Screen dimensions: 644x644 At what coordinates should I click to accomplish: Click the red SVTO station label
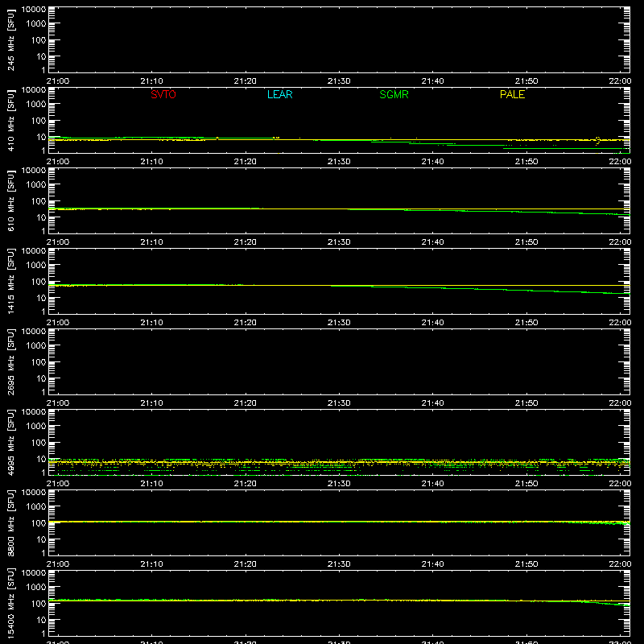[x=163, y=94]
